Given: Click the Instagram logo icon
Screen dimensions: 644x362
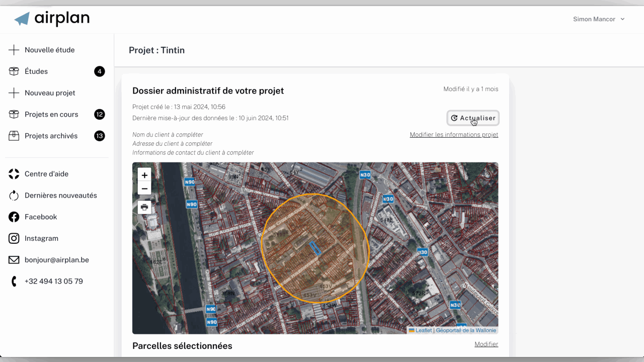Looking at the screenshot, I should (x=14, y=238).
